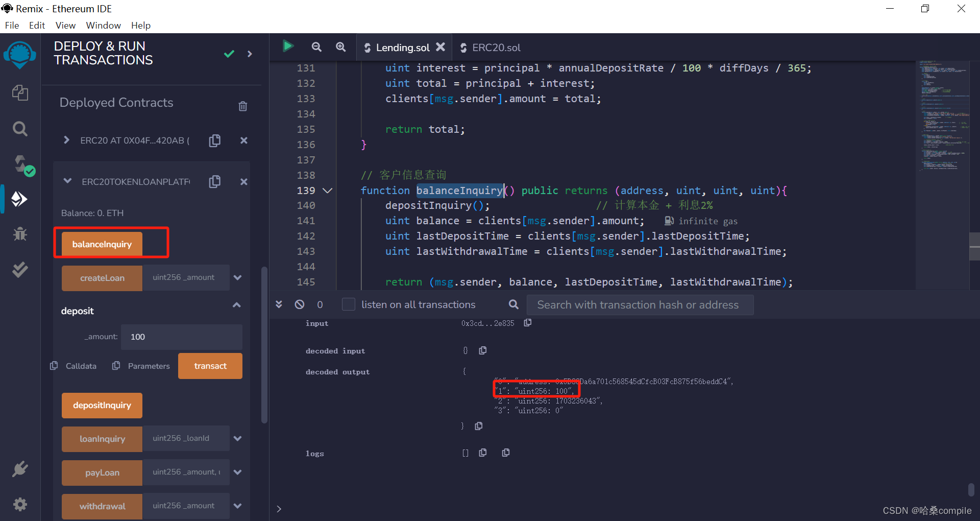Screen dimensions: 980x521
Task: Click the code minimap overview
Action: point(944,116)
